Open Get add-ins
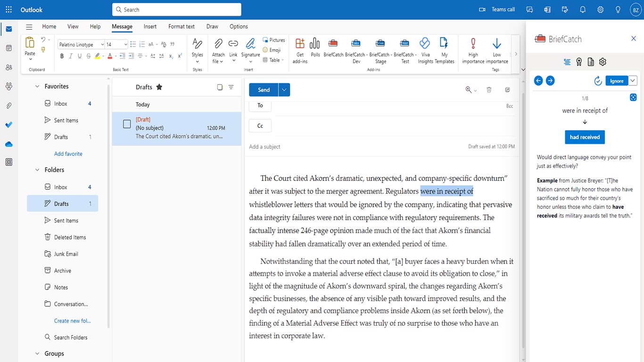This screenshot has width=644, height=362. pyautogui.click(x=300, y=50)
